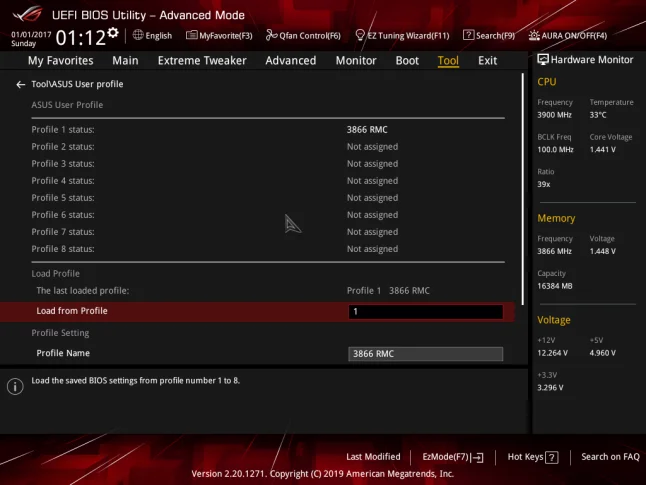The image size is (646, 485).
Task: Open Search(F9) in the top bar
Action: point(489,35)
